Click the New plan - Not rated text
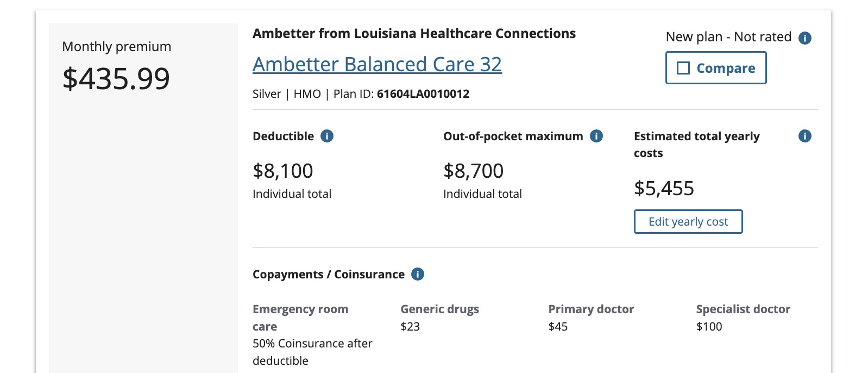Screen dimensions: 868x373 728,37
